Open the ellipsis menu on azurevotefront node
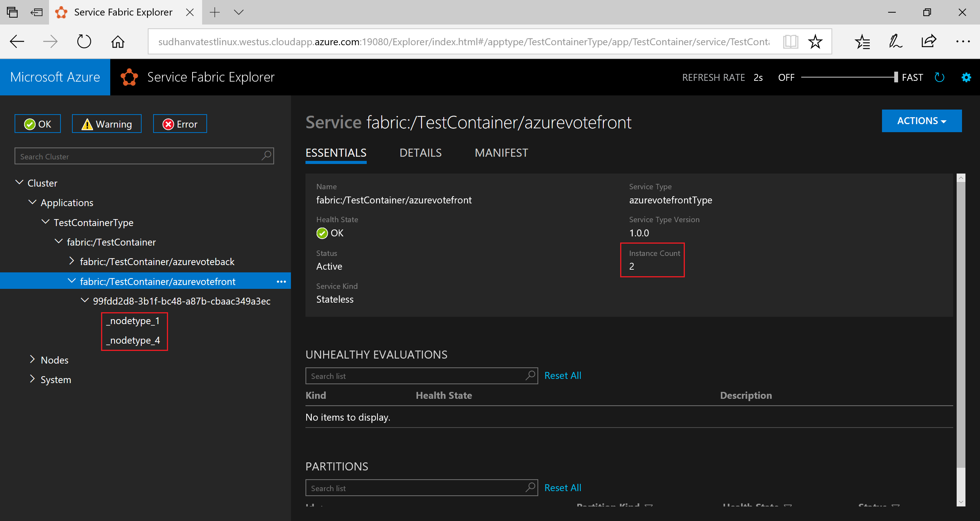Viewport: 980px width, 521px height. click(281, 282)
